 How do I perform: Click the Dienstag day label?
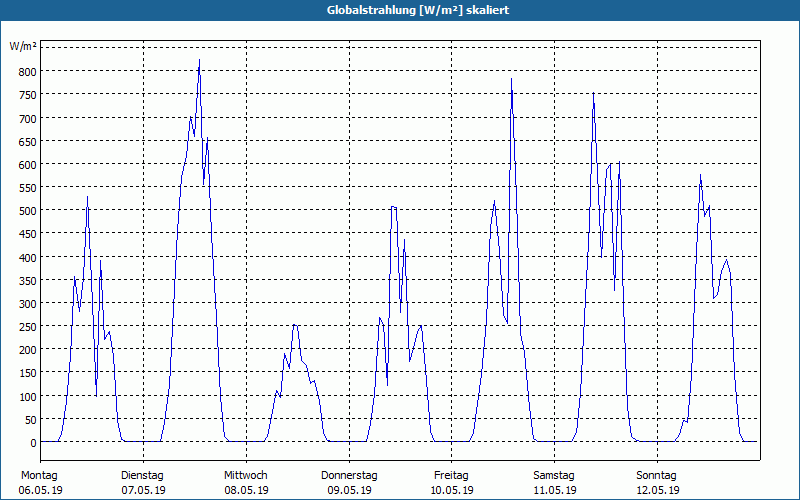tap(142, 475)
